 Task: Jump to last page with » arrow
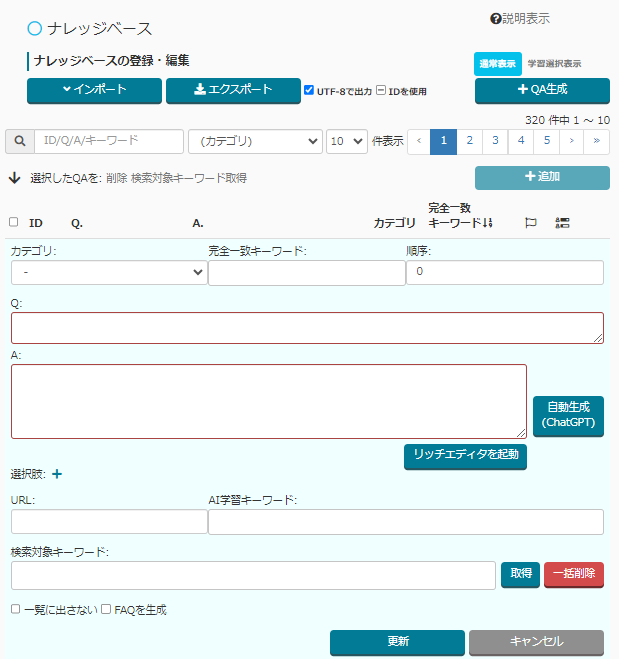[x=597, y=141]
